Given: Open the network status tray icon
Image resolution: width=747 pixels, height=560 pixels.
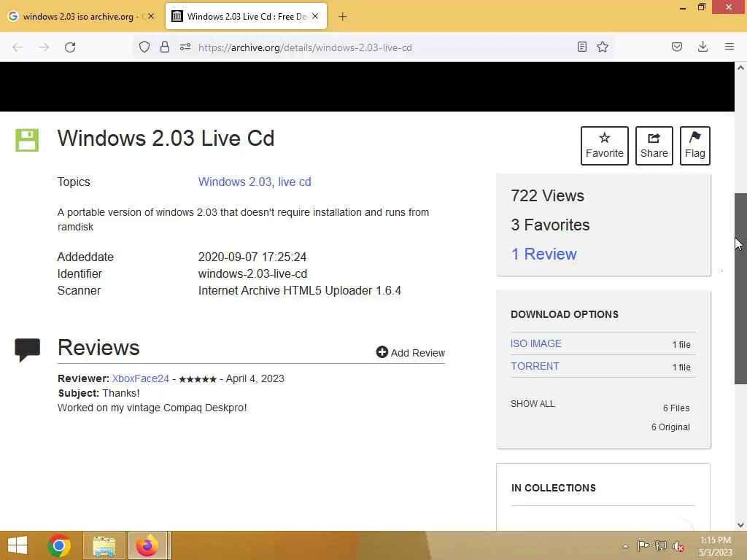Looking at the screenshot, I should tap(661, 546).
